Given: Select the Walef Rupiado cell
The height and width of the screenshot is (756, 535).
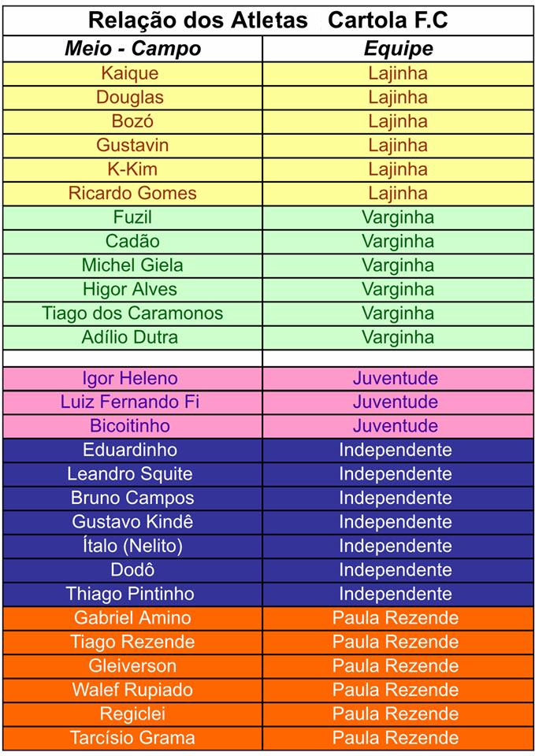Looking at the screenshot, I should click(x=132, y=691).
